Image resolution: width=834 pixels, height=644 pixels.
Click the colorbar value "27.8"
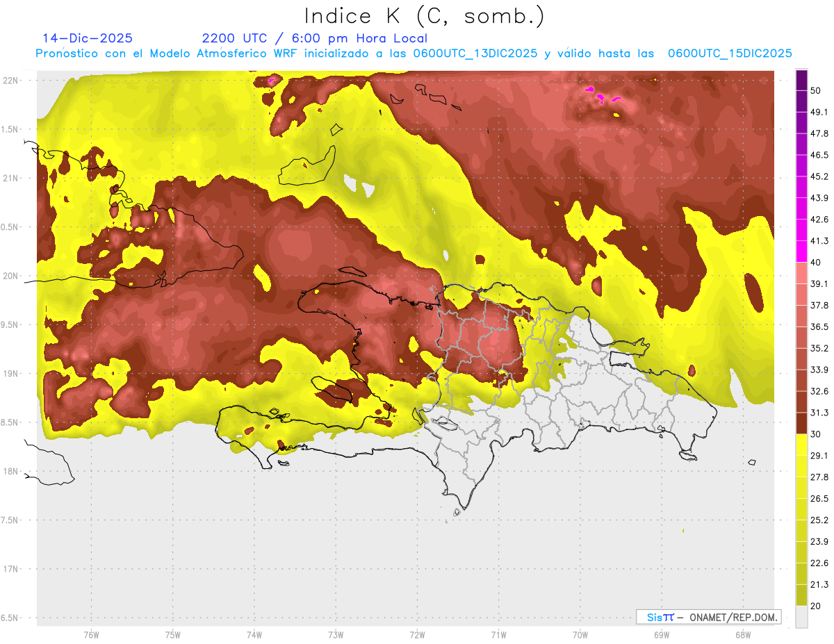[x=819, y=477]
